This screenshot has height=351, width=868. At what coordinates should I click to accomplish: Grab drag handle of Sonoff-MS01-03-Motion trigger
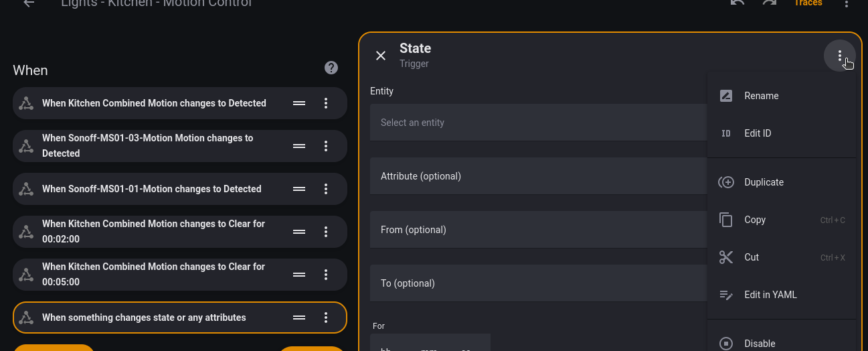point(299,146)
